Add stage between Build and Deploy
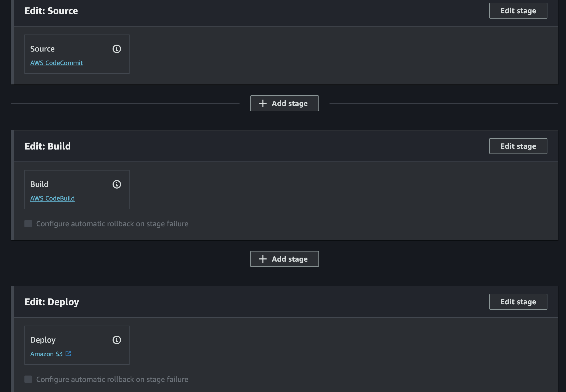The image size is (566, 392). click(284, 259)
